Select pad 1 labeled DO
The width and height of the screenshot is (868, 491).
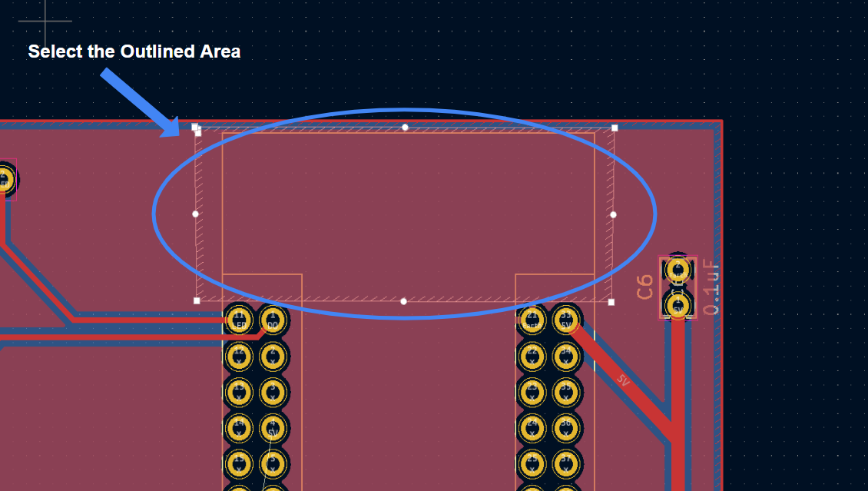(273, 320)
